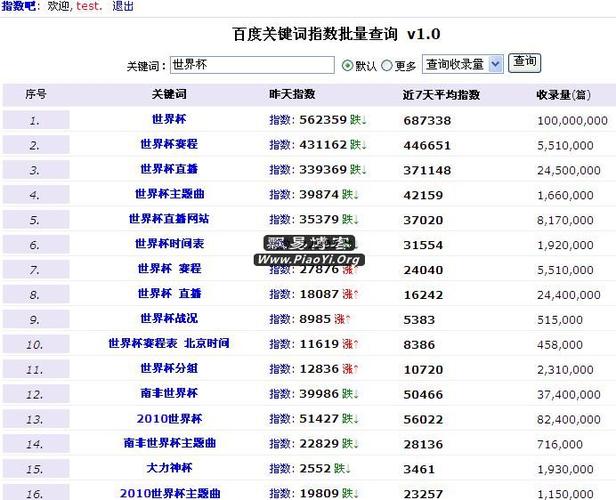616x500 pixels.
Task: Open the 世界杯分组 keyword link
Action: pyautogui.click(x=169, y=368)
